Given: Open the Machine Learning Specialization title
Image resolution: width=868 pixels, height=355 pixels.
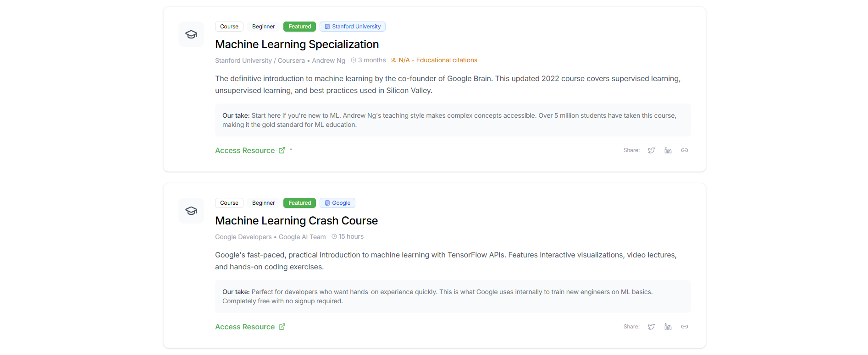Looking at the screenshot, I should (297, 44).
